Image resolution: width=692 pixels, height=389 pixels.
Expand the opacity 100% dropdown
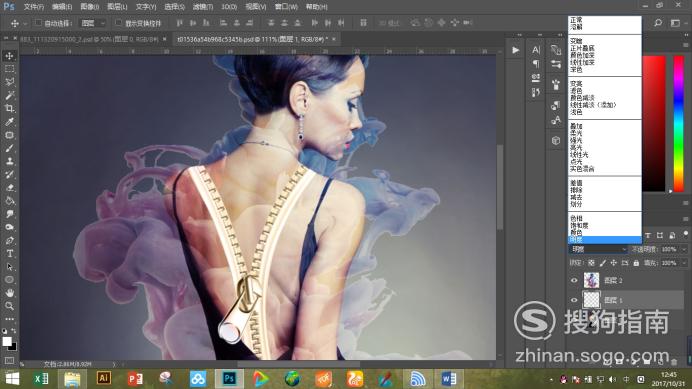[684, 249]
